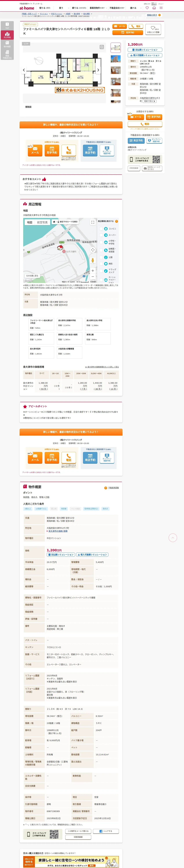Click breadcrumb 泉大津駅 link
This screenshot has width=184, height=868.
pos(86,14)
